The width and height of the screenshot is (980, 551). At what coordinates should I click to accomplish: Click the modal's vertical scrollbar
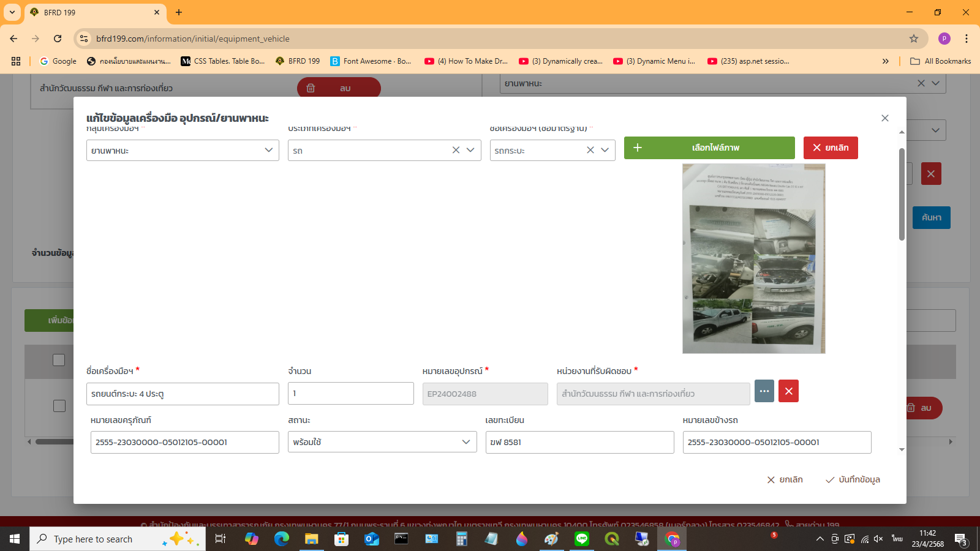point(902,194)
